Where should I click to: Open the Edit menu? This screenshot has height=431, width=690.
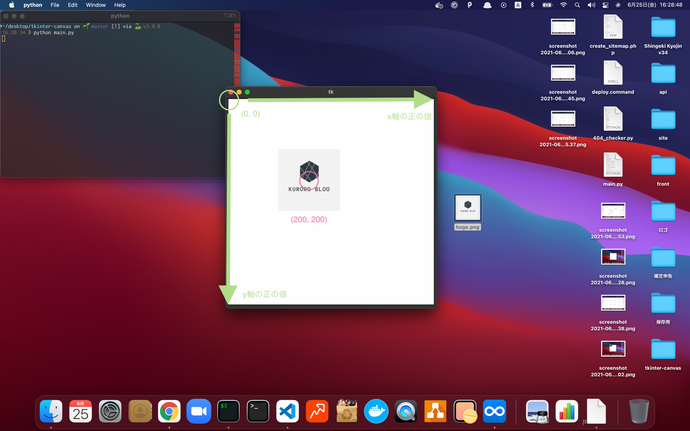coord(73,5)
